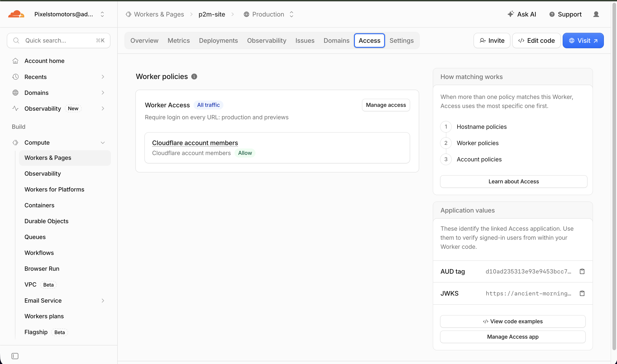This screenshot has height=364, width=617.
Task: Click View code examples button
Action: click(512, 321)
